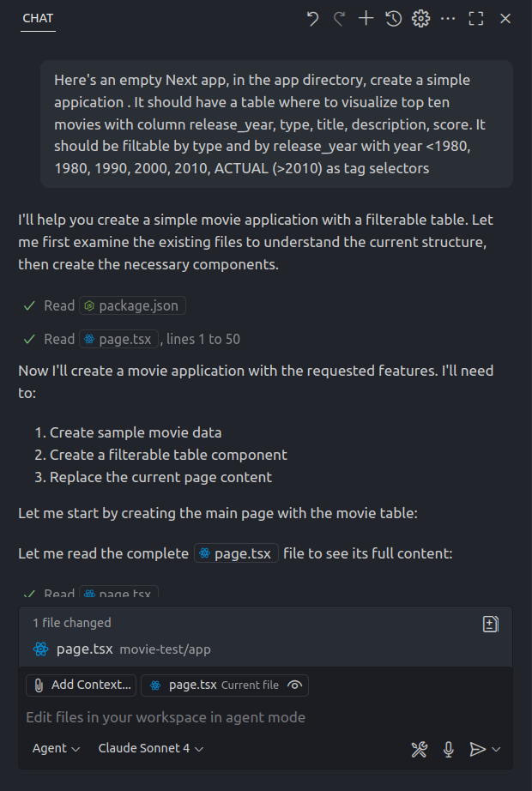Click the Add Context button
This screenshot has height=791, width=532.
pyautogui.click(x=82, y=685)
